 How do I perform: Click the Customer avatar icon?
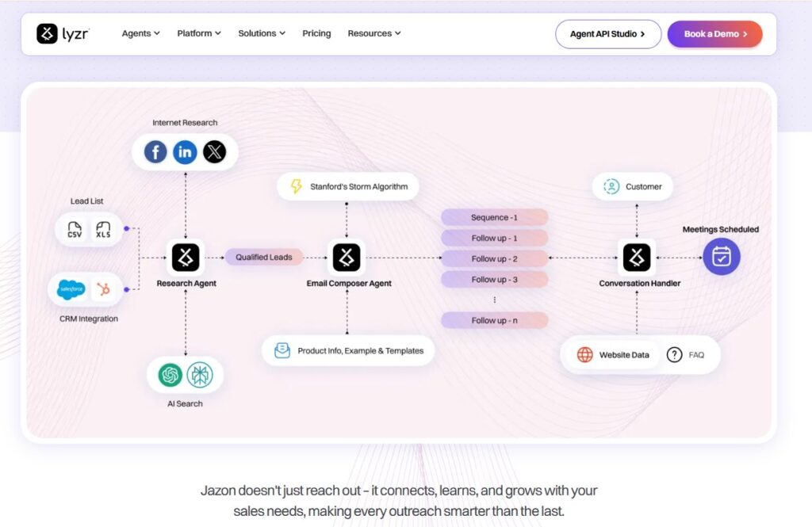click(611, 186)
